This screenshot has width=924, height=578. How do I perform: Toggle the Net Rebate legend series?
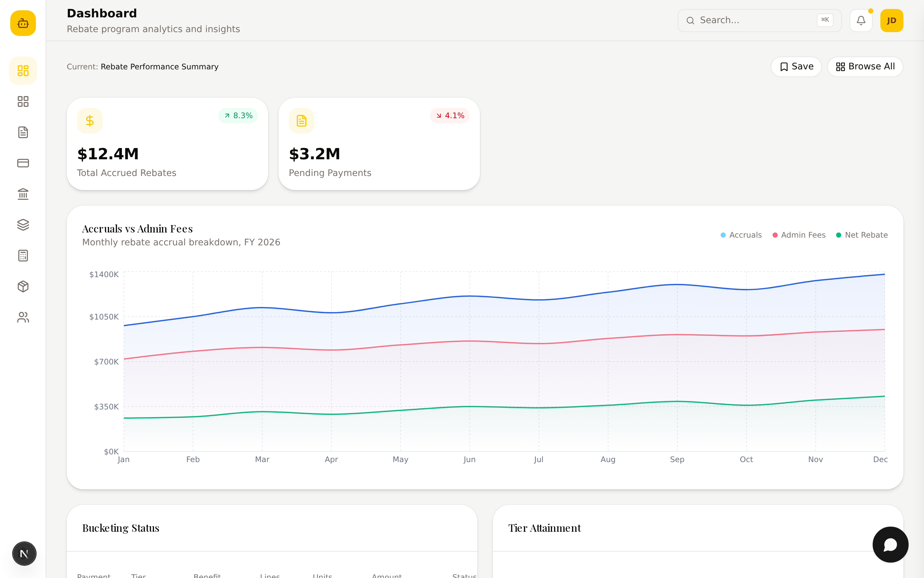862,235
